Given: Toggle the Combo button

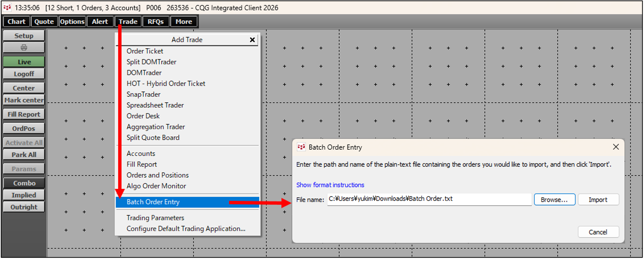Looking at the screenshot, I should coord(24,183).
